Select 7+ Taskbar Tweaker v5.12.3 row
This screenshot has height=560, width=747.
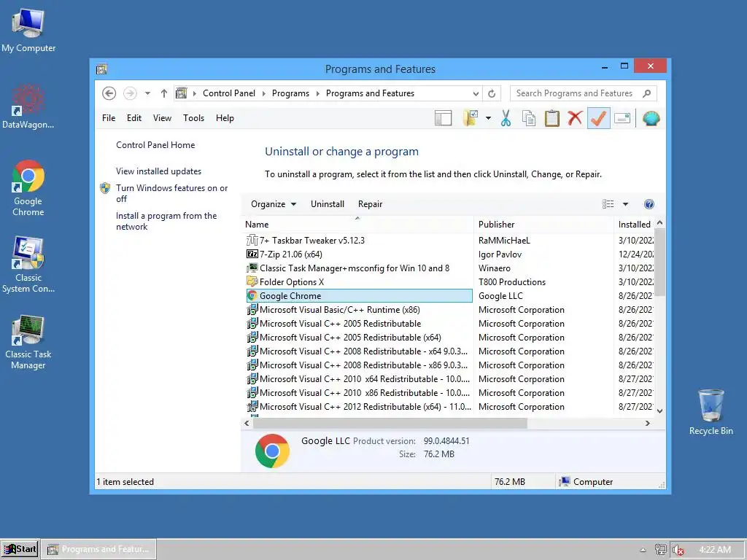tap(359, 241)
